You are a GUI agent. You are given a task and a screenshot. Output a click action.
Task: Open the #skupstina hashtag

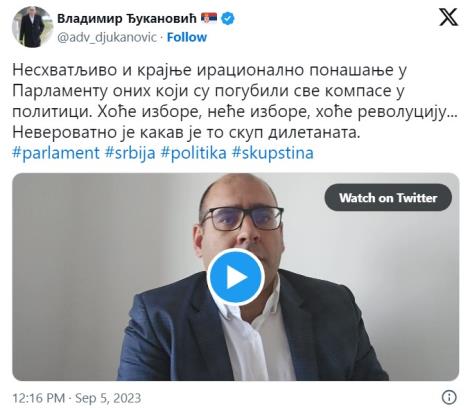coord(273,153)
